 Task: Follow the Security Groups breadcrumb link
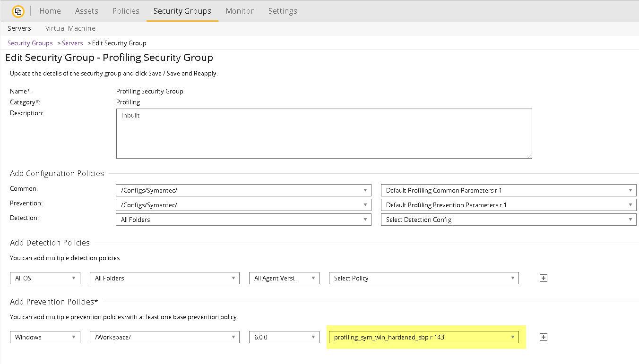pyautogui.click(x=30, y=43)
